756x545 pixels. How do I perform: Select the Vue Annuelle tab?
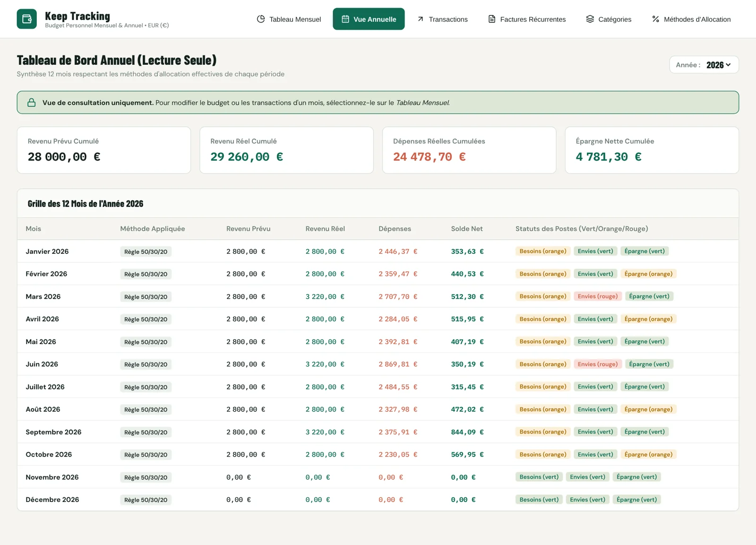pyautogui.click(x=369, y=19)
